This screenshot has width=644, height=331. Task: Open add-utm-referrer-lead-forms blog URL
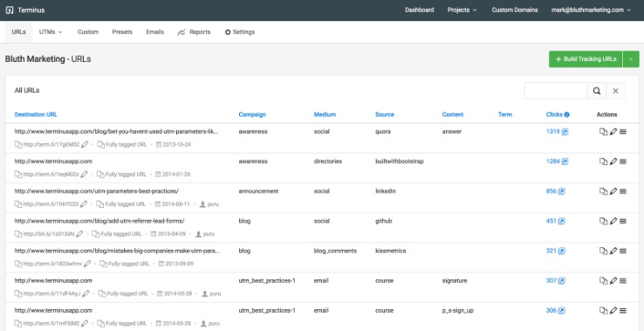[x=99, y=221]
